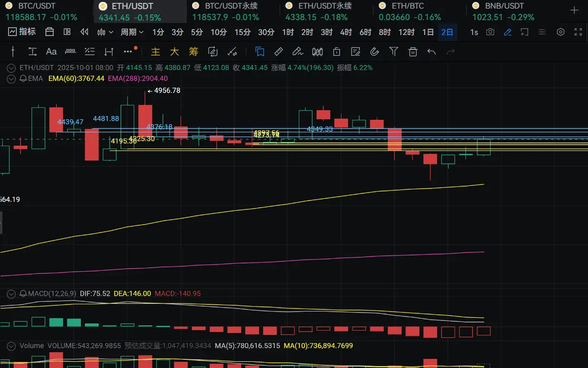Open the ETH/USDT永续 ticker tab

pos(327,11)
